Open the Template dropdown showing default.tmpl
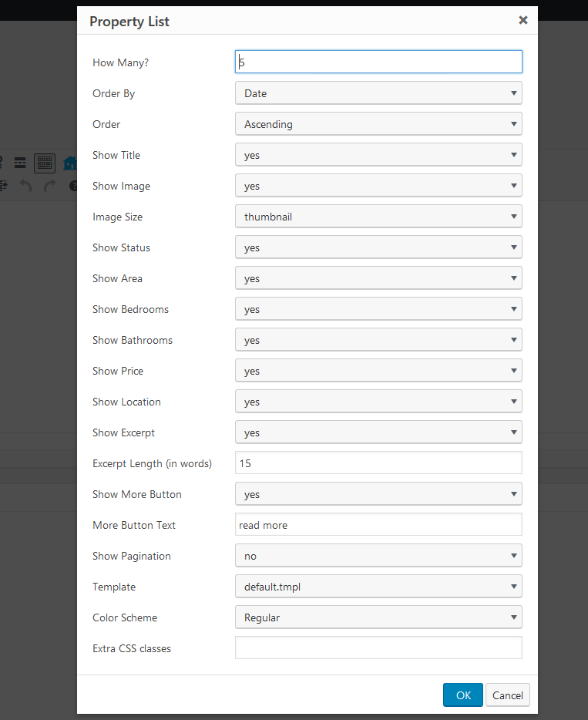Viewport: 588px width, 720px height. coord(378,586)
